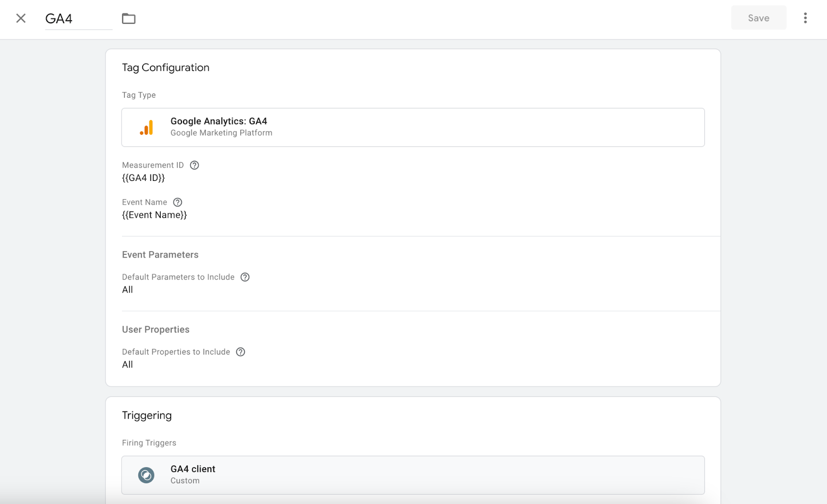This screenshot has height=504, width=827.
Task: Show help for Event Name
Action: click(178, 202)
